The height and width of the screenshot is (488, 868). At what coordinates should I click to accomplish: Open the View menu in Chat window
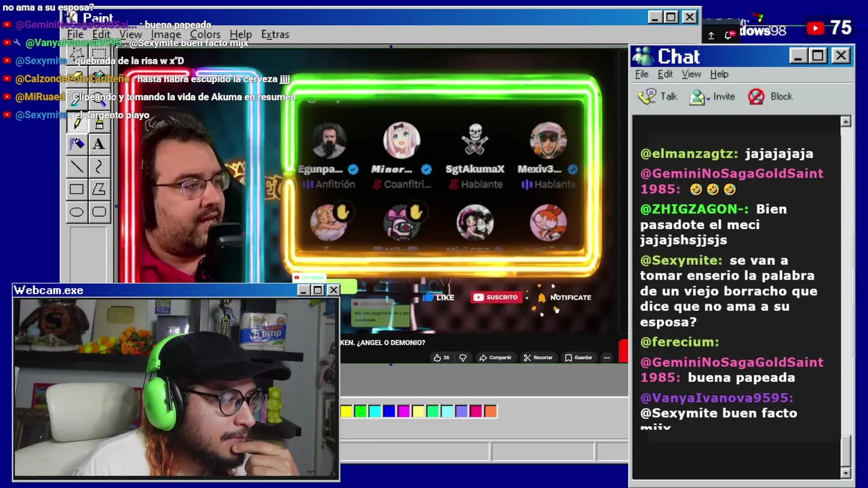click(691, 74)
